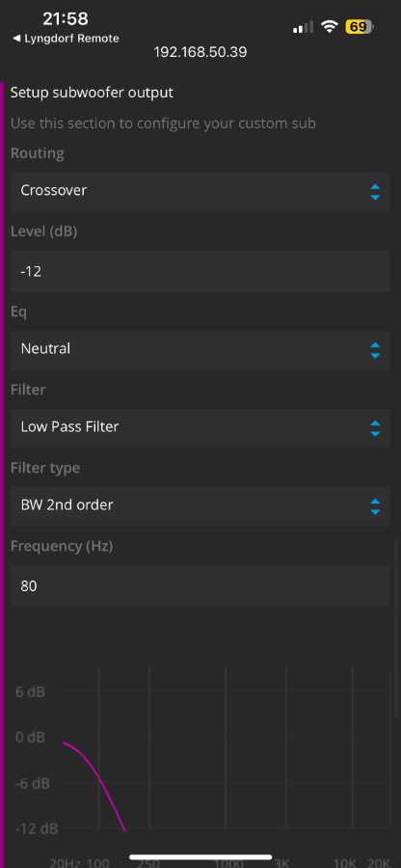The height and width of the screenshot is (868, 401).
Task: Tap the Setup subwoofer output heading
Action: click(x=92, y=93)
